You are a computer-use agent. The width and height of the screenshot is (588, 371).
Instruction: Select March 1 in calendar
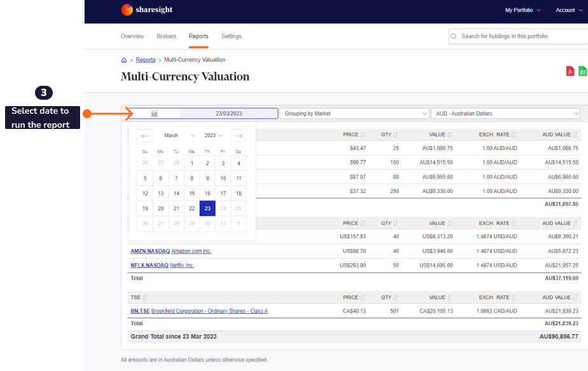(192, 163)
